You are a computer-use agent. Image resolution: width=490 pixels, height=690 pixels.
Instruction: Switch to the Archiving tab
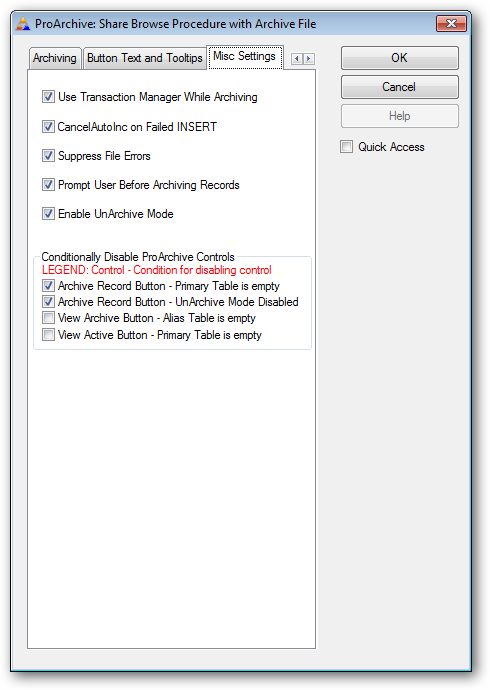pyautogui.click(x=55, y=58)
